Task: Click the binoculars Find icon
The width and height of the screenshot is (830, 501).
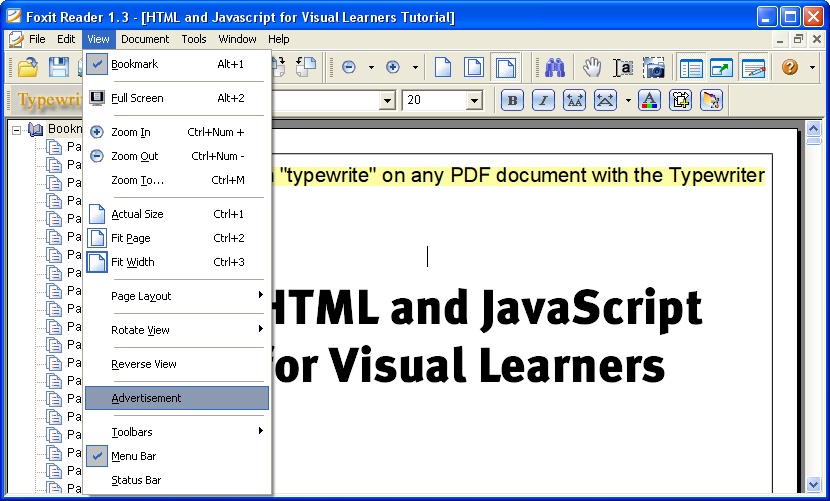Action: (x=556, y=68)
